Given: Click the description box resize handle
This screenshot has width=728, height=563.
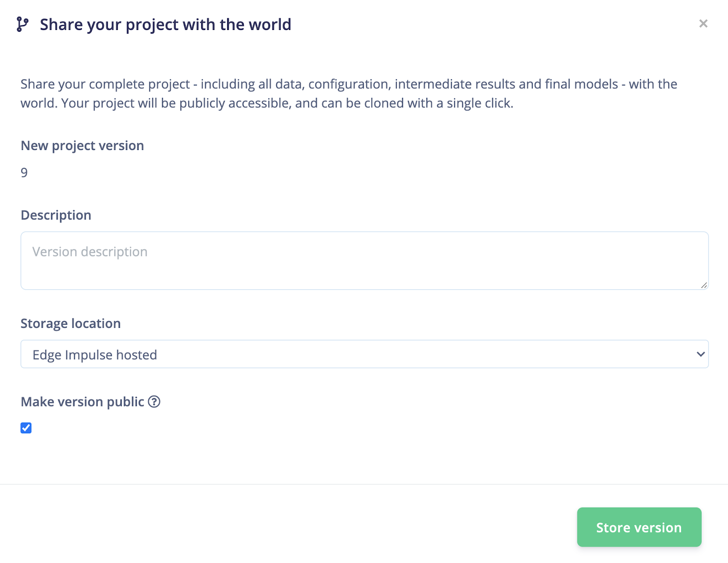Looking at the screenshot, I should pos(703,285).
